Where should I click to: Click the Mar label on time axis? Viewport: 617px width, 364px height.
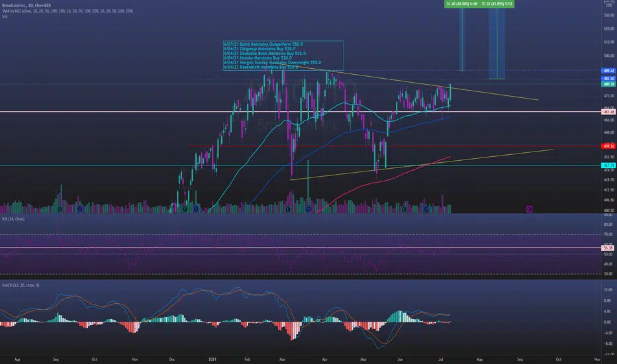click(x=282, y=359)
